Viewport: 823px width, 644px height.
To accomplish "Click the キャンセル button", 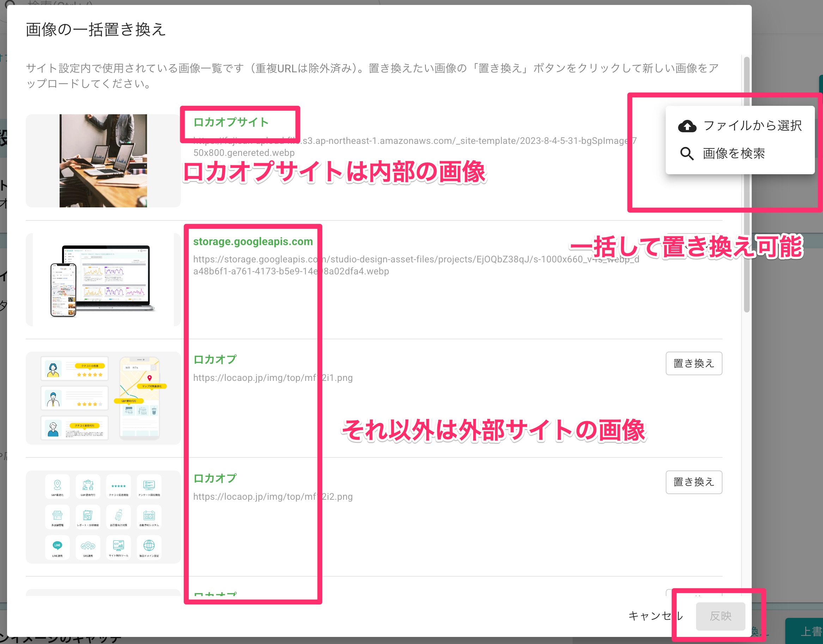I will pyautogui.click(x=655, y=616).
